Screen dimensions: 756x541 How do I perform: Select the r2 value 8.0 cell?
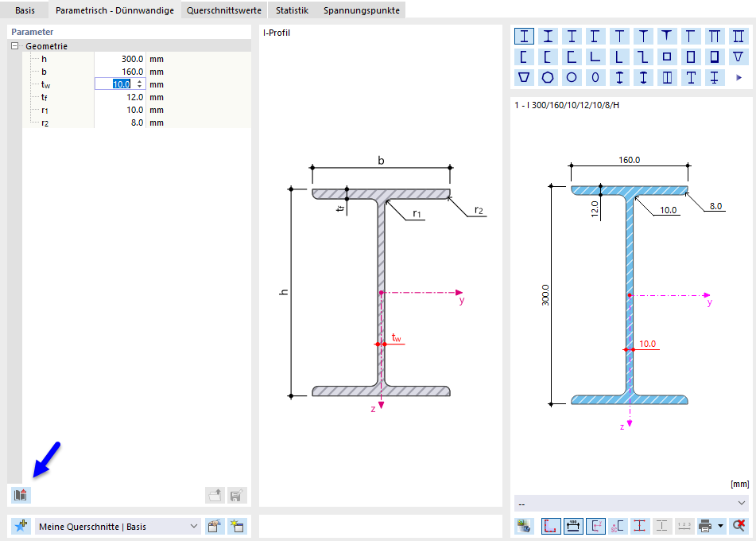[120, 123]
